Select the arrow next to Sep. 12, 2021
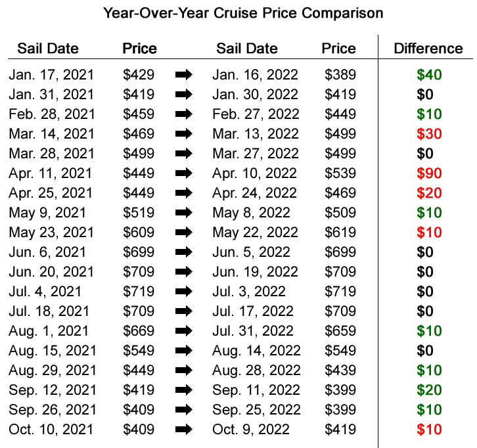 [184, 390]
